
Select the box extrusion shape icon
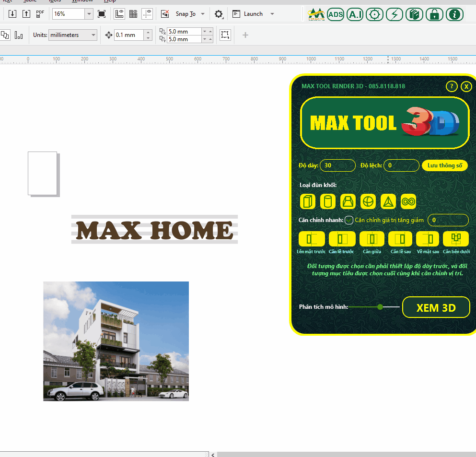point(308,201)
